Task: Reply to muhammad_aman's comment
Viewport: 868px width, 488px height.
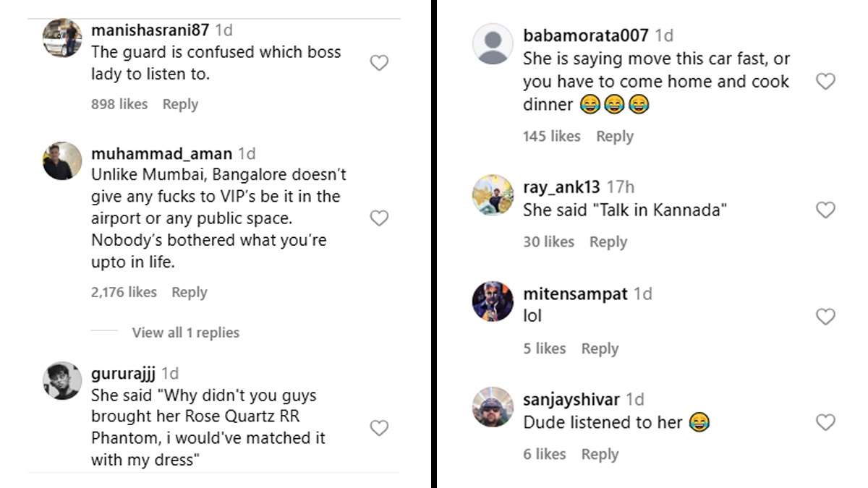Action: tap(190, 292)
